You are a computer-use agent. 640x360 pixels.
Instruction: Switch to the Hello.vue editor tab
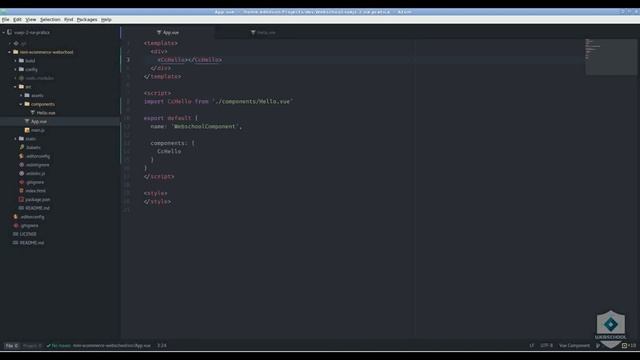pyautogui.click(x=263, y=32)
